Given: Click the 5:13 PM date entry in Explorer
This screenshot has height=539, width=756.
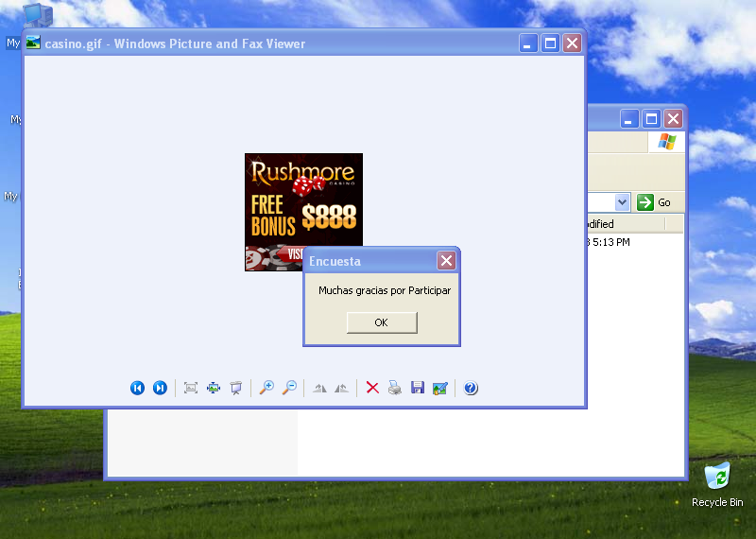Looking at the screenshot, I should click(x=609, y=242).
